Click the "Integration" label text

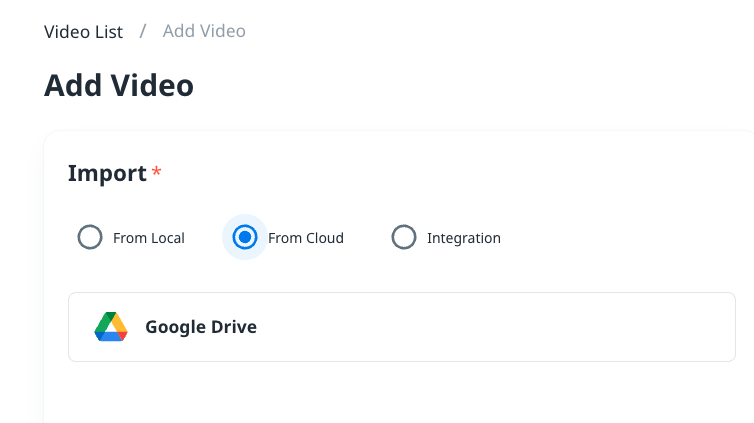click(x=464, y=238)
